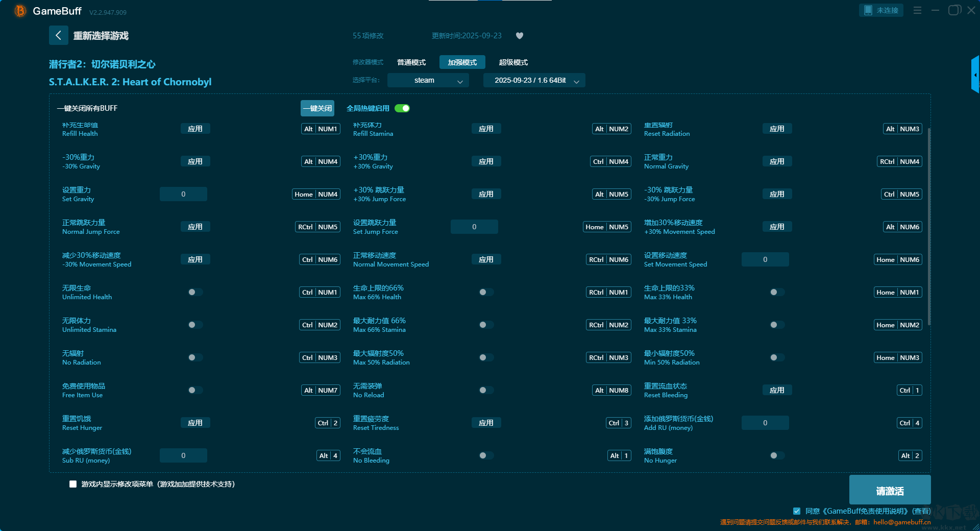
Task: Enable No Reload toggle
Action: (x=486, y=390)
